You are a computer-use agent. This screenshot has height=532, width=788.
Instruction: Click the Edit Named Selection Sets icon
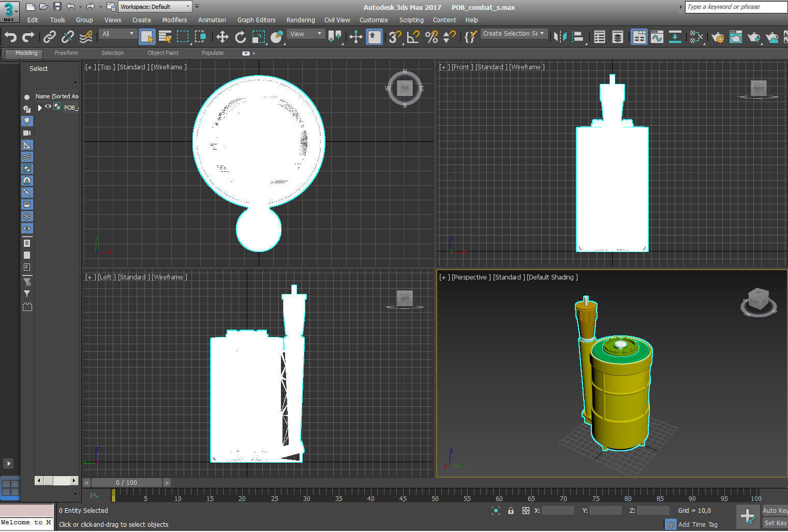click(470, 37)
